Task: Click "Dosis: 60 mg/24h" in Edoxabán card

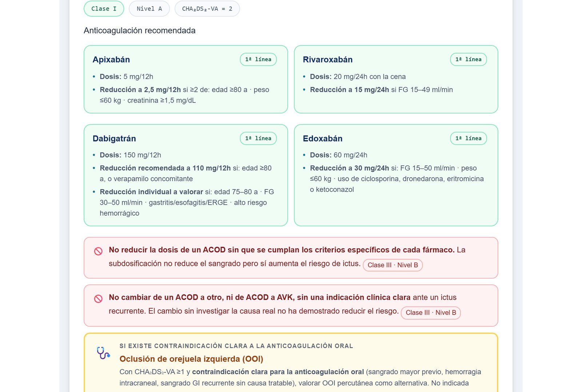Action: click(x=339, y=155)
